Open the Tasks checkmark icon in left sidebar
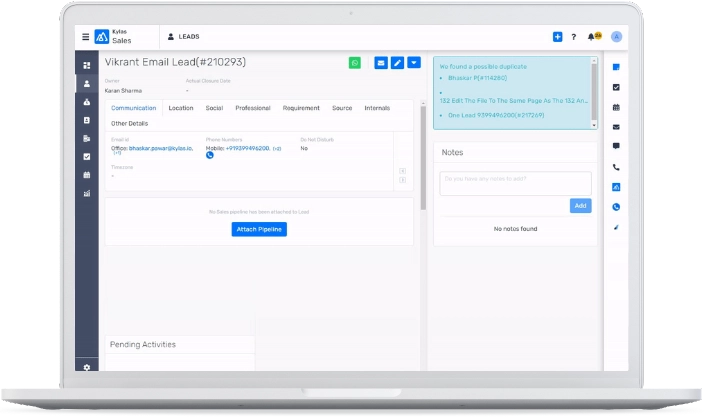Viewport: 704px width, 417px height. pyautogui.click(x=87, y=157)
